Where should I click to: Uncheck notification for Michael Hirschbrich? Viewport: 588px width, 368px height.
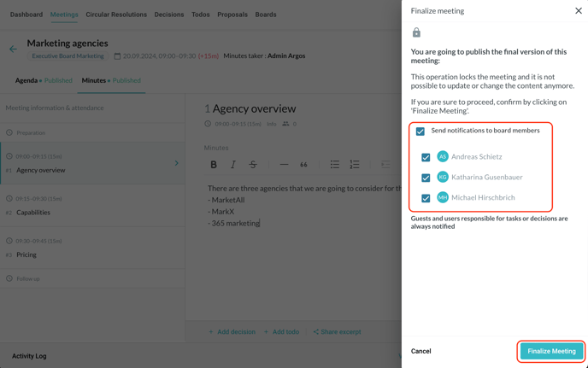426,198
